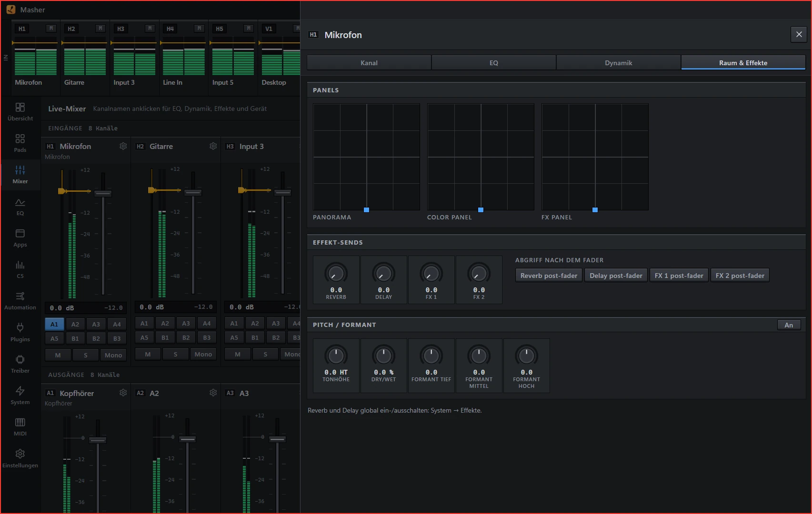Click the Mono button on Mikrofon channel
The width and height of the screenshot is (812, 514).
[x=113, y=355]
